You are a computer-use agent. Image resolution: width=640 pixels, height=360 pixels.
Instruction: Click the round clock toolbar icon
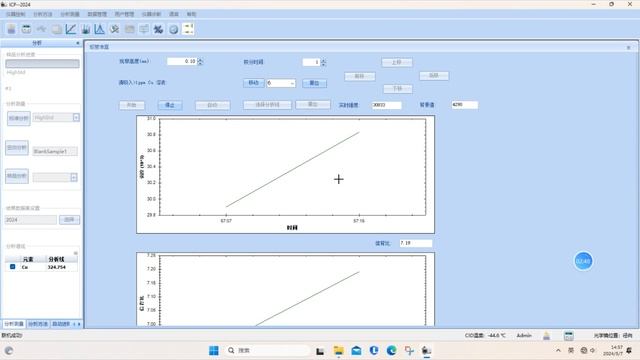pos(173,29)
